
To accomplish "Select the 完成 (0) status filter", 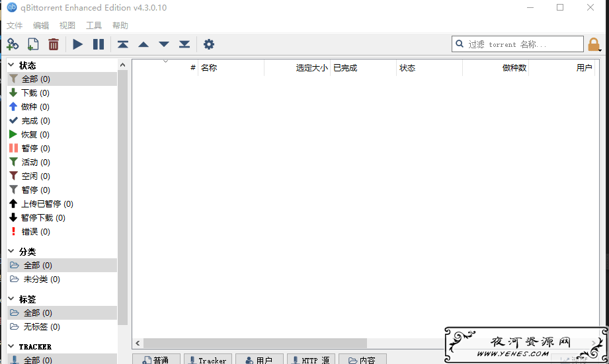I will pyautogui.click(x=62, y=121).
